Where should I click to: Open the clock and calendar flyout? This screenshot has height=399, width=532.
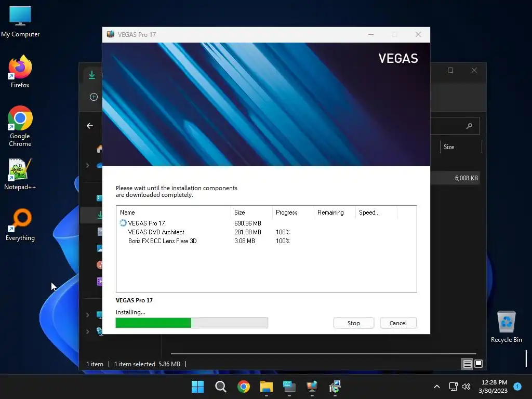494,387
